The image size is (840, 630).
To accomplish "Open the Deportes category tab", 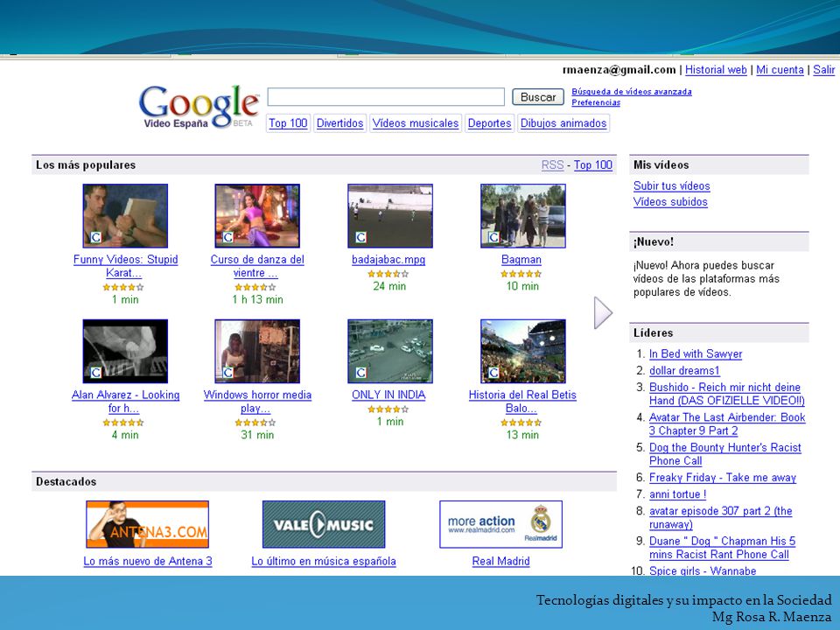I will pos(490,123).
